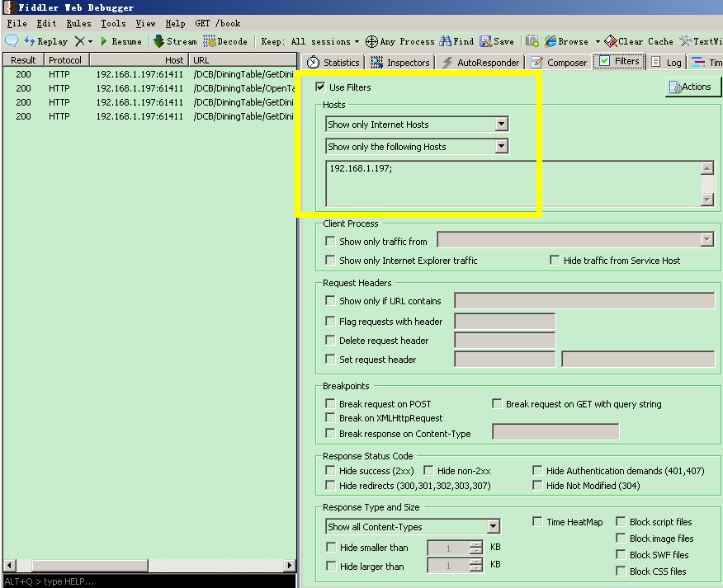The width and height of the screenshot is (723, 588).
Task: Open TextWizard tool
Action: 701,41
